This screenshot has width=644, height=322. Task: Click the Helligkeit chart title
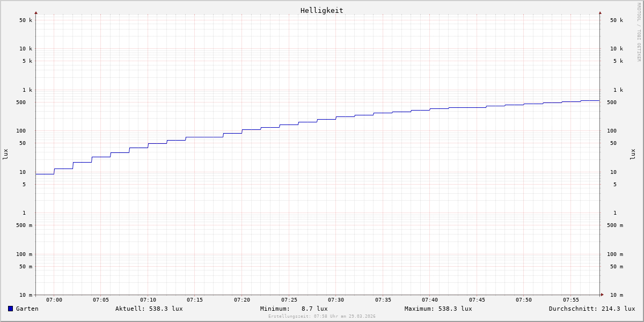point(321,10)
